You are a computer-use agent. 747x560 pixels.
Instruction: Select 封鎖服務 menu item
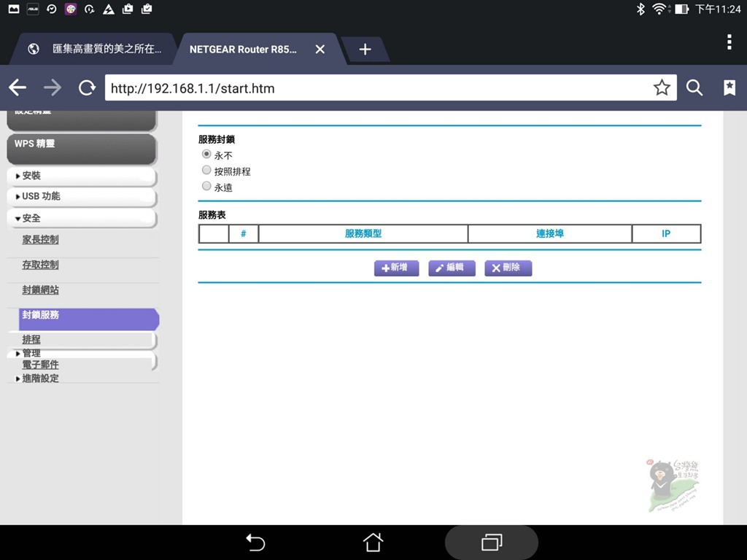[x=88, y=319]
